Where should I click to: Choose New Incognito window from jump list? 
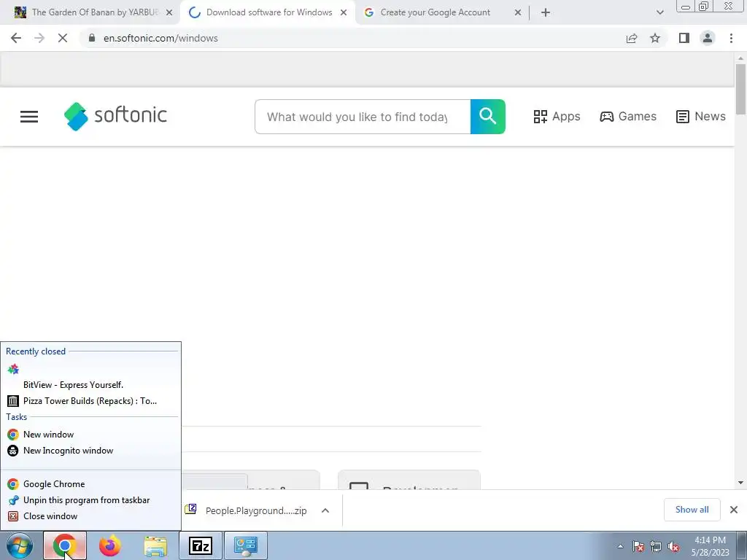[90, 451]
